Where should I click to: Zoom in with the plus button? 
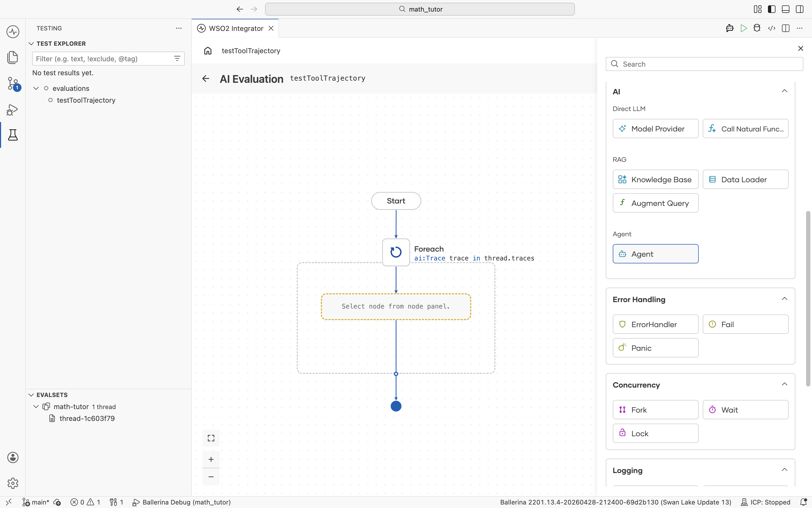click(211, 459)
